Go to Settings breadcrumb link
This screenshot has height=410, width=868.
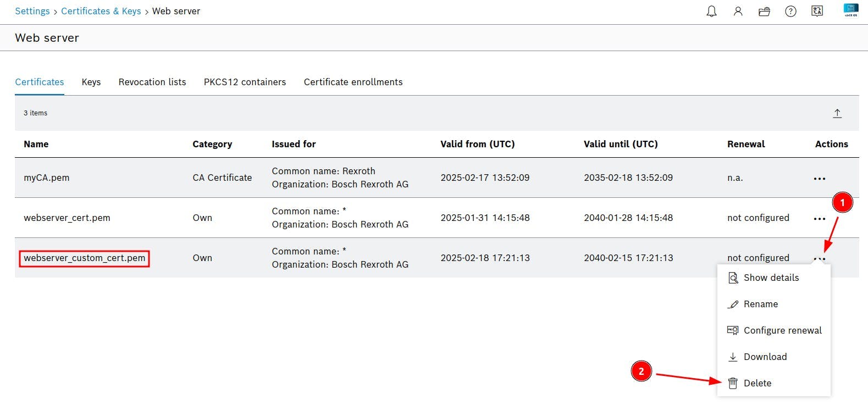tap(32, 11)
